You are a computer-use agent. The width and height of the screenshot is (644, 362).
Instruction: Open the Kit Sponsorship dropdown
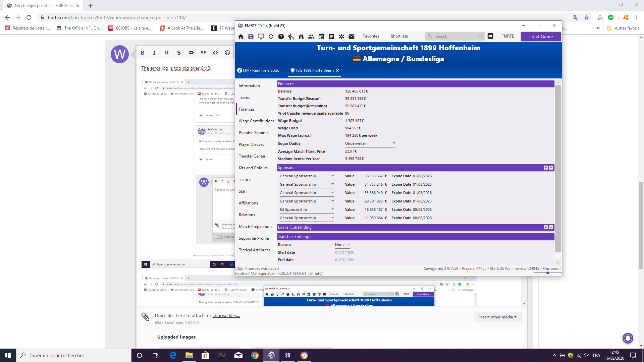point(307,209)
